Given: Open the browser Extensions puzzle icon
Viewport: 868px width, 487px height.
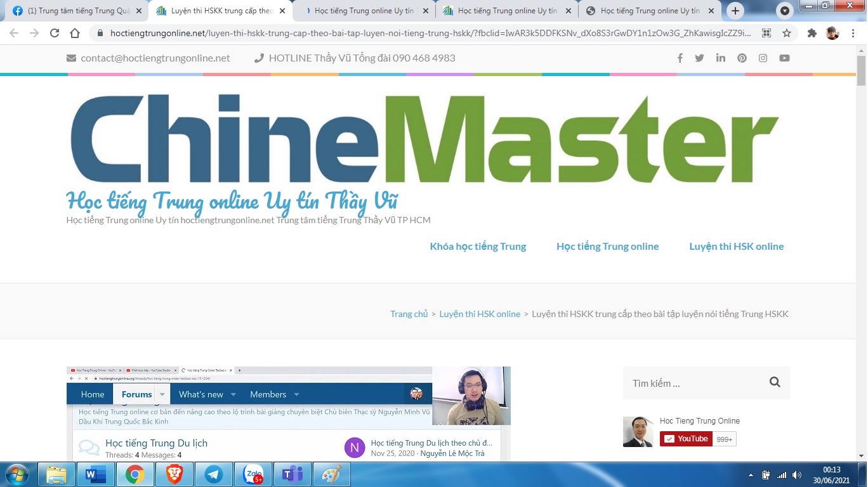Looking at the screenshot, I should click(812, 34).
